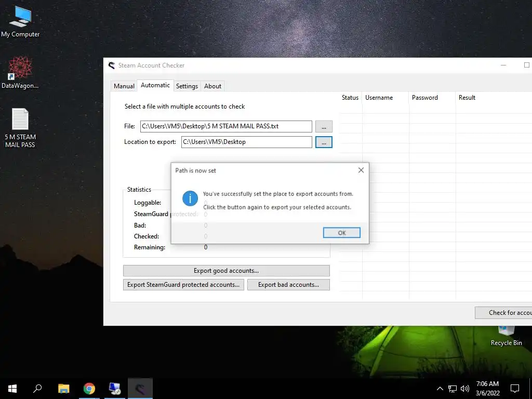Launch Google Chrome from taskbar
The image size is (532, 399).
pos(89,389)
